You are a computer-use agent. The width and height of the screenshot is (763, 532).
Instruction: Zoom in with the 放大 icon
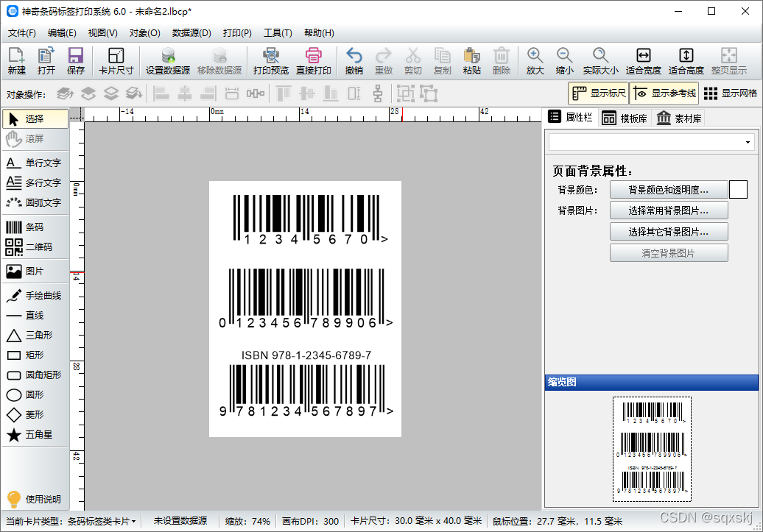tap(535, 61)
